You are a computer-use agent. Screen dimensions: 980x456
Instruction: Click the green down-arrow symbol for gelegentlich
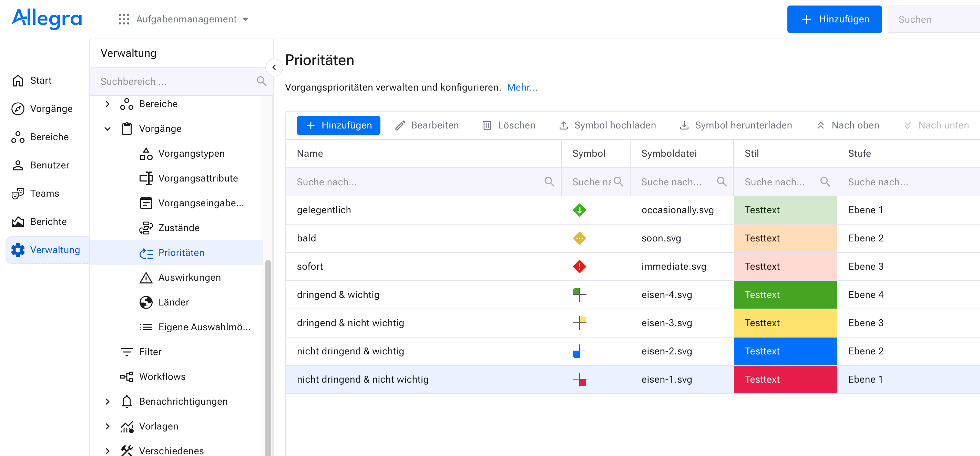point(579,210)
